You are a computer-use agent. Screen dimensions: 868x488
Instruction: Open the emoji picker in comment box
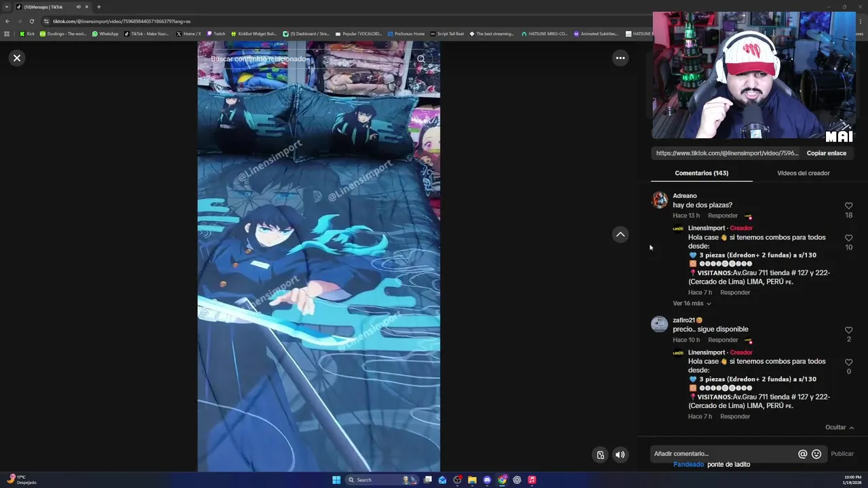pos(816,454)
